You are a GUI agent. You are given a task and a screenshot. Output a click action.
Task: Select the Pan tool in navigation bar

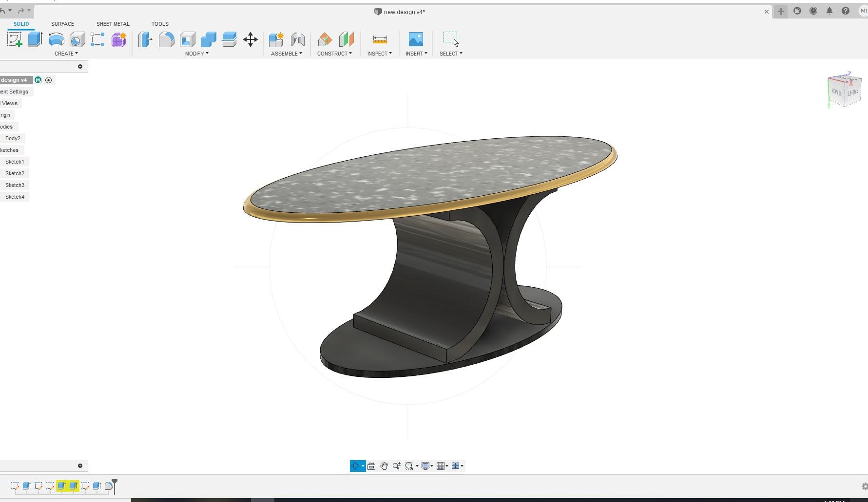(x=384, y=466)
